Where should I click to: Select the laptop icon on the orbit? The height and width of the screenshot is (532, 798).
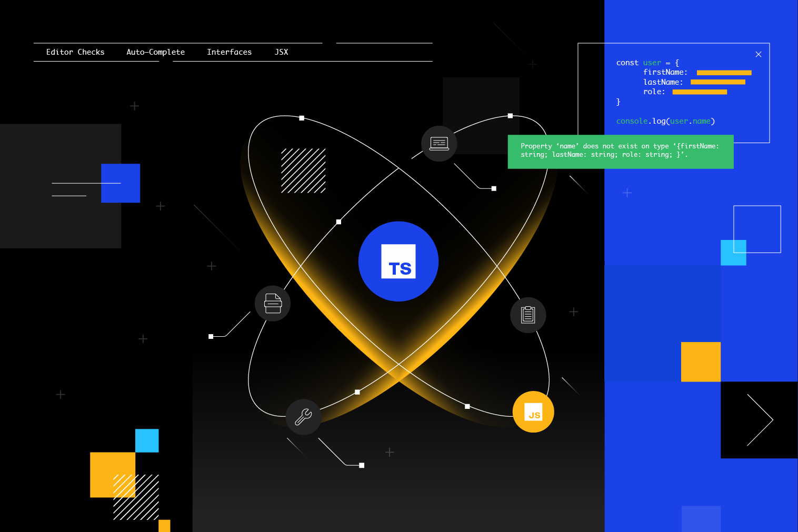(x=439, y=144)
